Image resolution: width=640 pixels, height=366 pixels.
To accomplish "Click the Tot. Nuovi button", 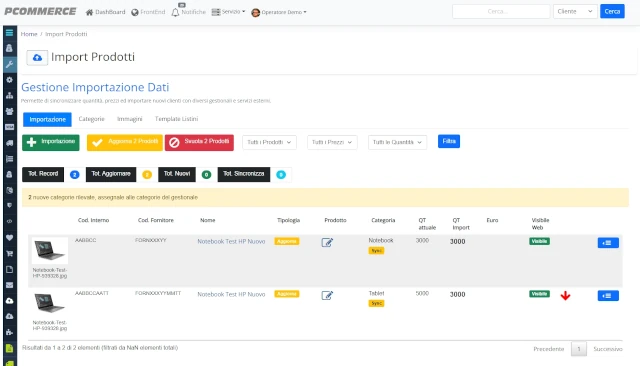I will coord(177,174).
